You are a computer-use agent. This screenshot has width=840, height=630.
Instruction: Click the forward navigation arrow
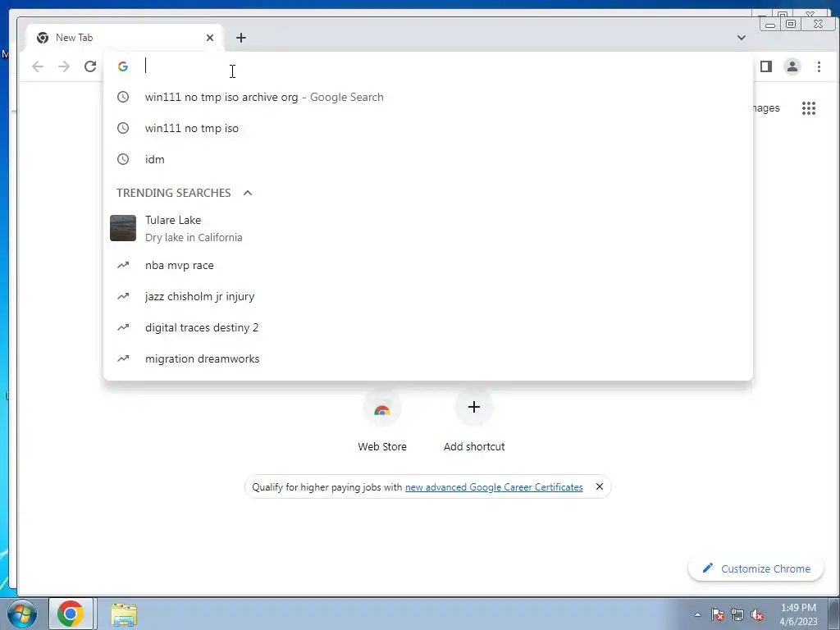pos(64,66)
